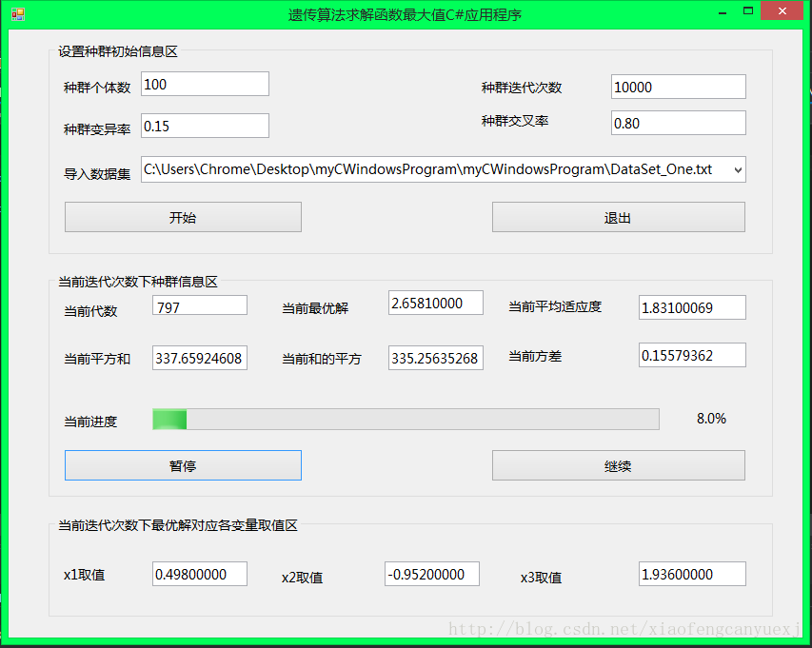Click the 当前代数 field showing 797
The image size is (812, 648).
point(199,305)
